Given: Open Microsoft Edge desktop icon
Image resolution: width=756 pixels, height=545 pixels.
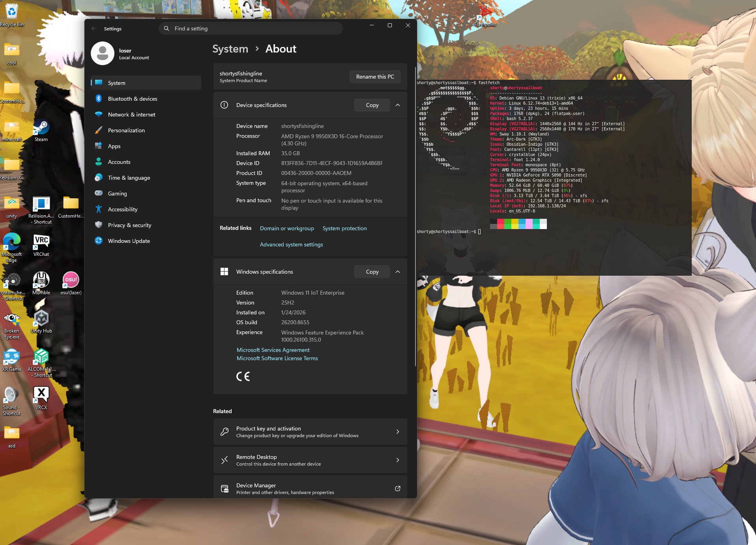Looking at the screenshot, I should click(12, 248).
